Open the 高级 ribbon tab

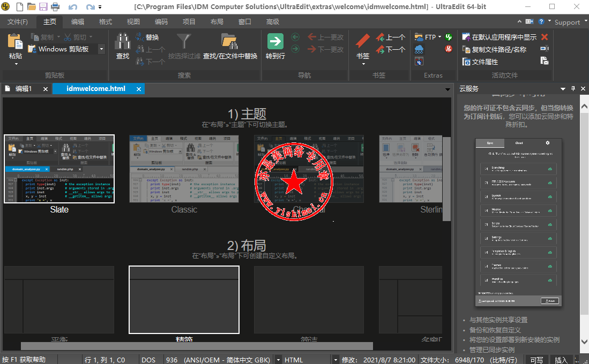coord(272,22)
